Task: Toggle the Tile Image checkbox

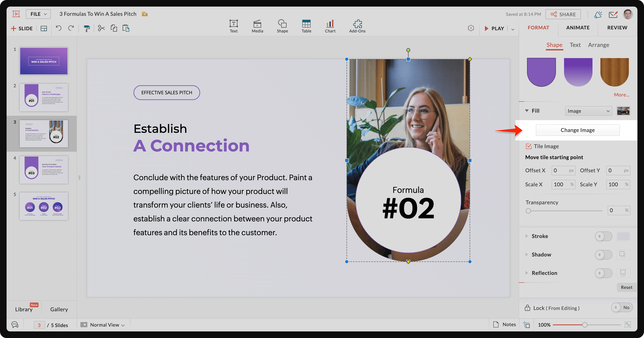Action: tap(529, 146)
